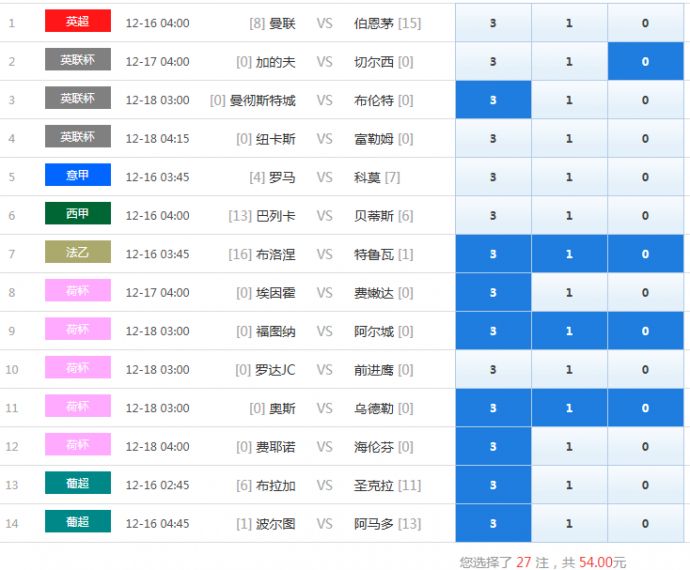Image resolution: width=690 pixels, height=570 pixels.
Task: Click the 法乙 league tag
Action: [x=78, y=253]
